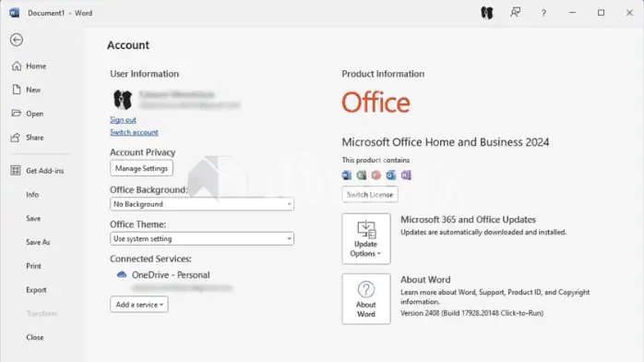Click the Office logo

pyautogui.click(x=376, y=103)
